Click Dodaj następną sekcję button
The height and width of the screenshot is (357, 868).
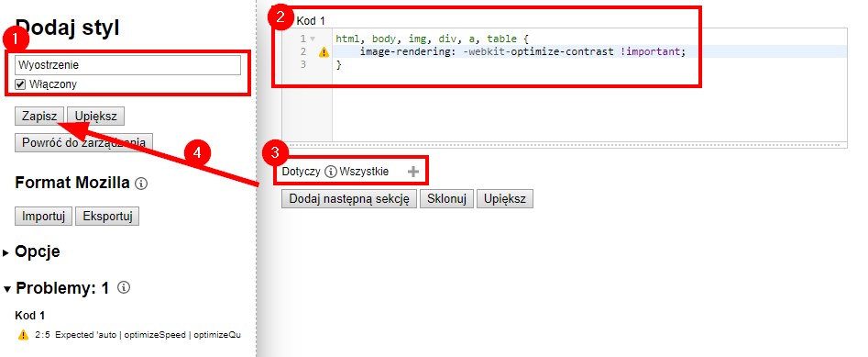[x=348, y=198]
